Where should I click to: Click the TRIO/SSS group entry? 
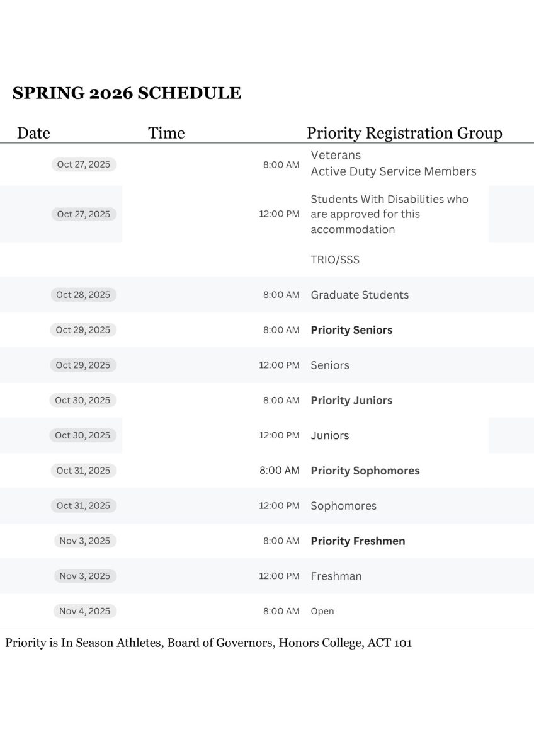pyautogui.click(x=335, y=260)
